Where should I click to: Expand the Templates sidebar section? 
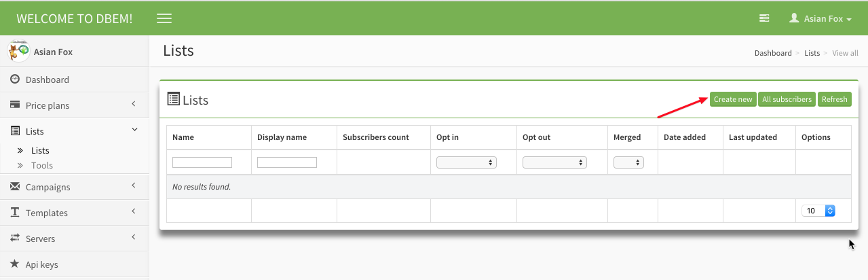75,213
